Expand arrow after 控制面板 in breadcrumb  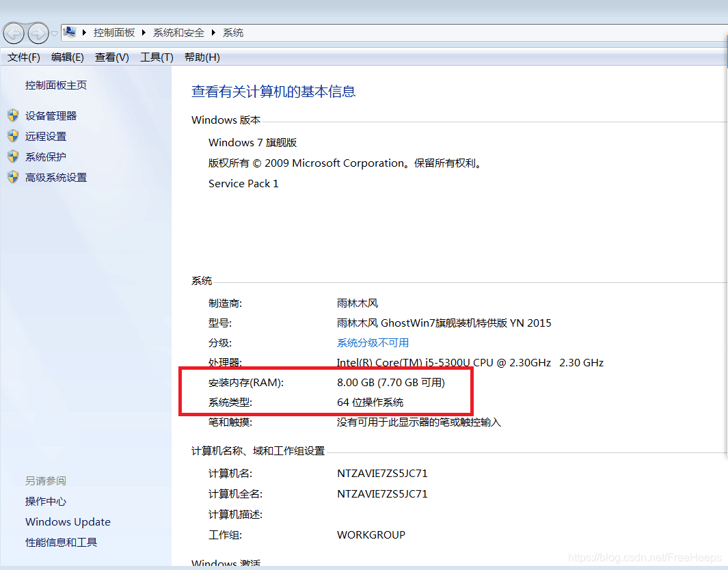point(144,33)
